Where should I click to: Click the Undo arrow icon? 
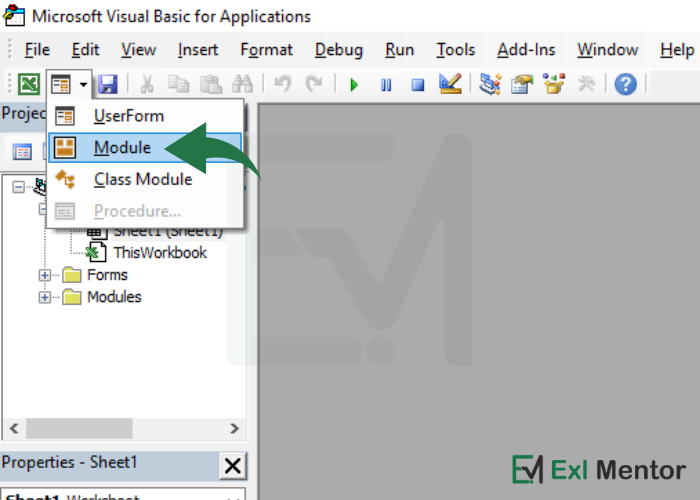[x=283, y=84]
